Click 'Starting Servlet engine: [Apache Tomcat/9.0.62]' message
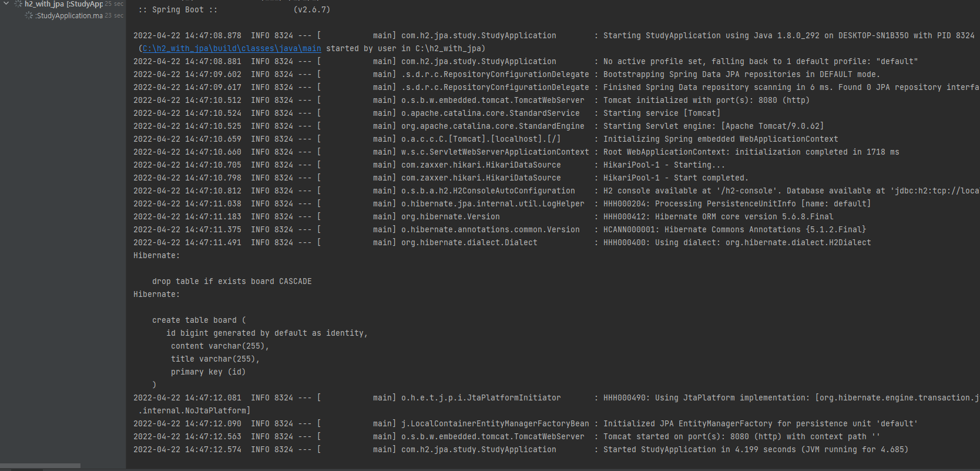980x471 pixels. (x=713, y=126)
